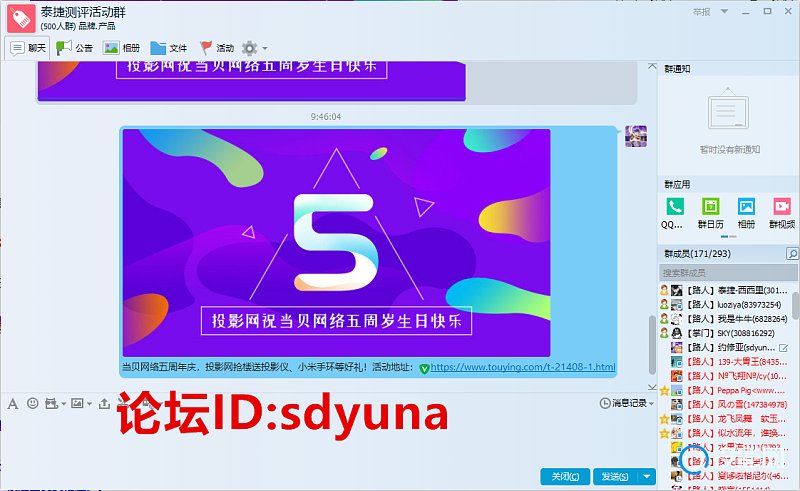Viewport: 800px width, 491px height.
Task: Click the chat vertical scrollbar thumb
Action: click(x=652, y=345)
